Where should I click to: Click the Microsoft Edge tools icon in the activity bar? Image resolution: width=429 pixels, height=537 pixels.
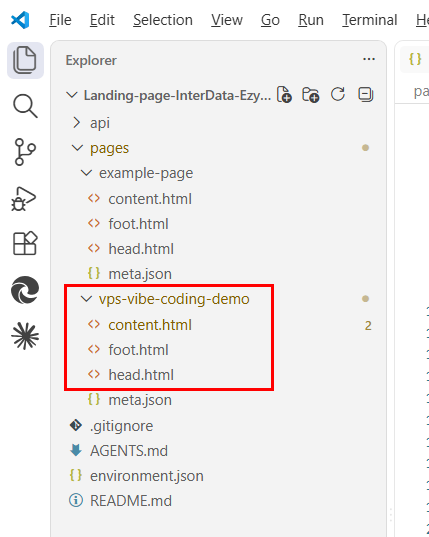[x=25, y=290]
